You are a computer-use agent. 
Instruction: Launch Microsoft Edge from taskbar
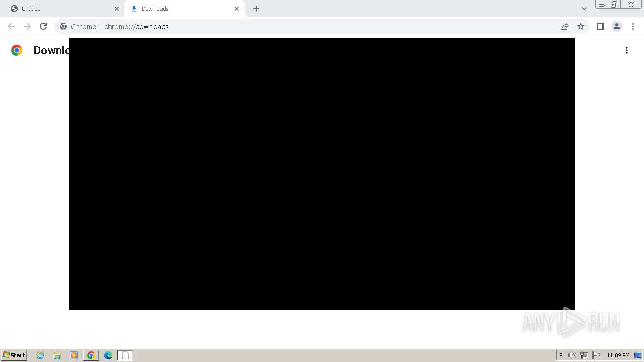coord(108,355)
